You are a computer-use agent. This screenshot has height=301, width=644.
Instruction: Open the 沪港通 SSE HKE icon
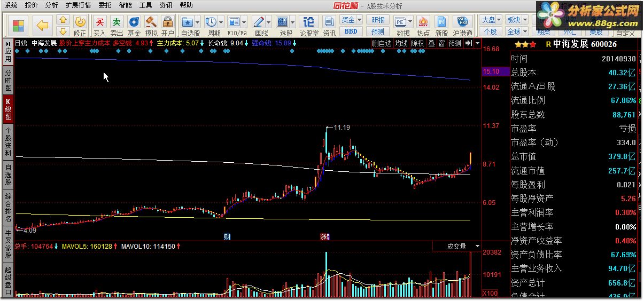click(463, 22)
